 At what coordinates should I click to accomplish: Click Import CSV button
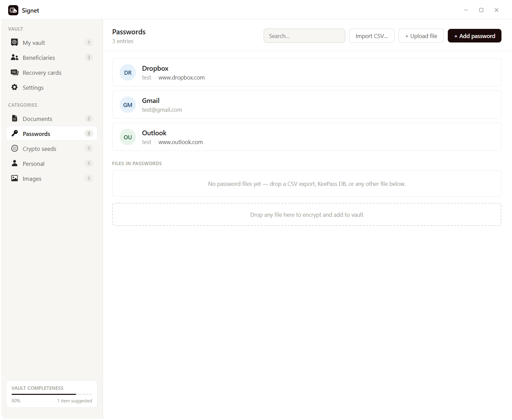pos(372,36)
